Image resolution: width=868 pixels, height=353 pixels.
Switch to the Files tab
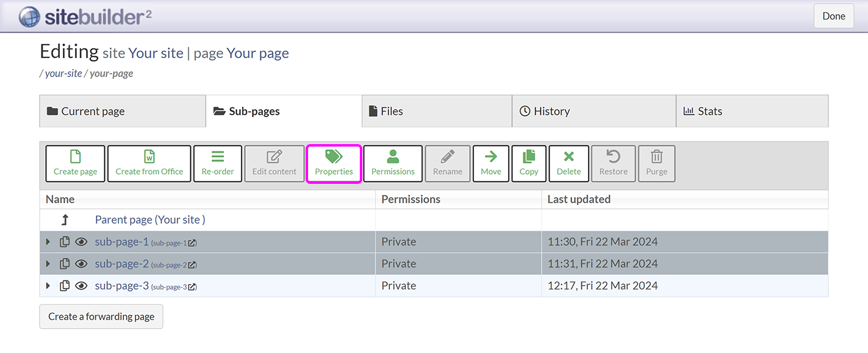pyautogui.click(x=437, y=111)
